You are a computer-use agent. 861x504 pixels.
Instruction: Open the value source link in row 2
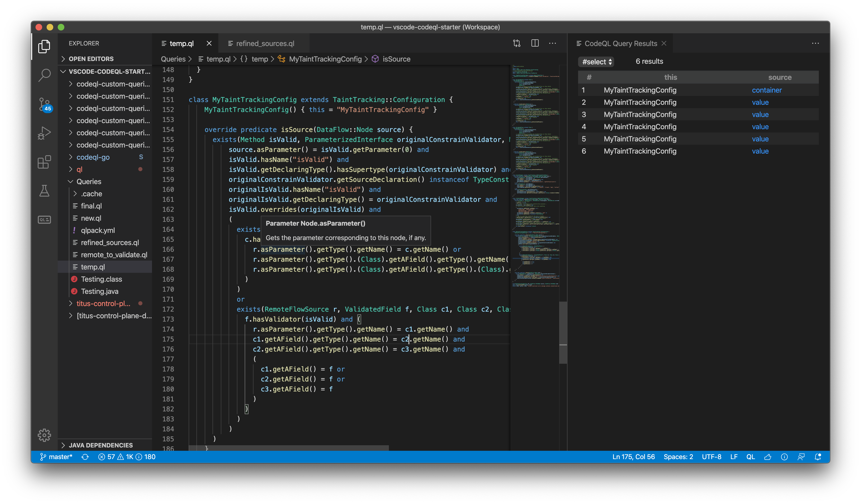click(x=760, y=103)
